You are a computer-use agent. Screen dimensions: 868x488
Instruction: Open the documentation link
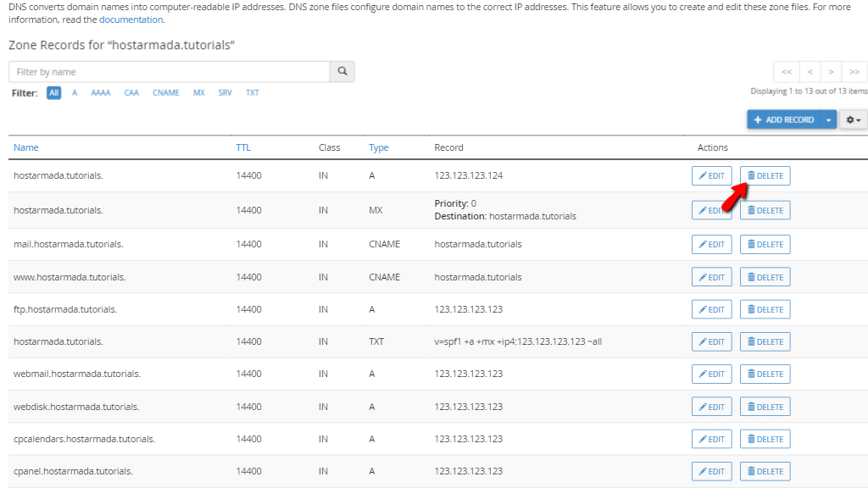pyautogui.click(x=131, y=19)
